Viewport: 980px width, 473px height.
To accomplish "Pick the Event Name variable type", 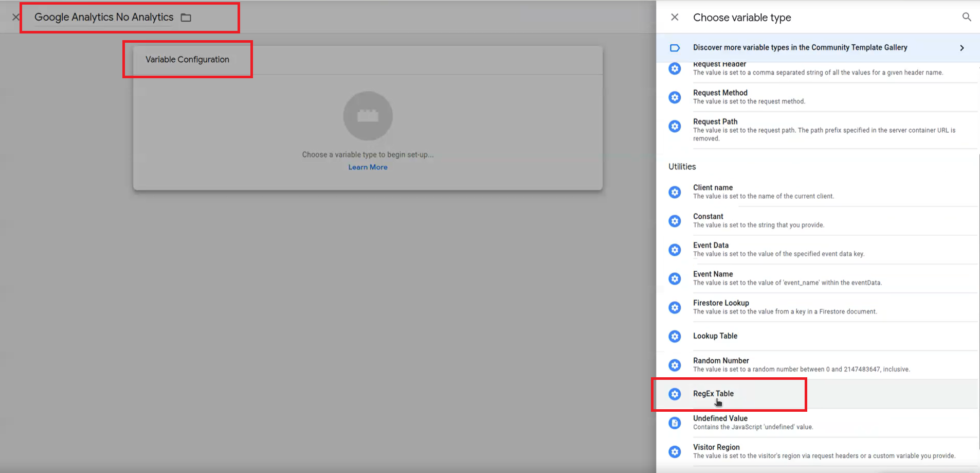I will [818, 278].
